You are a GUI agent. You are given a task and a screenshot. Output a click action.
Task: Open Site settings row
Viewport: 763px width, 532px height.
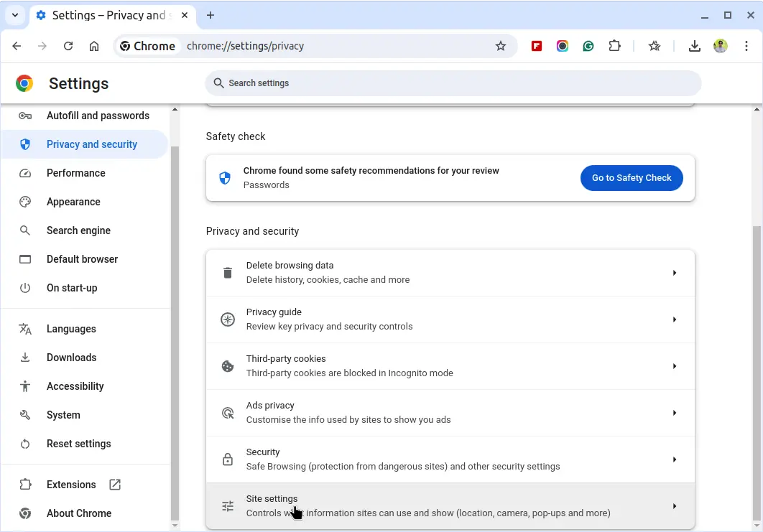[x=450, y=505]
